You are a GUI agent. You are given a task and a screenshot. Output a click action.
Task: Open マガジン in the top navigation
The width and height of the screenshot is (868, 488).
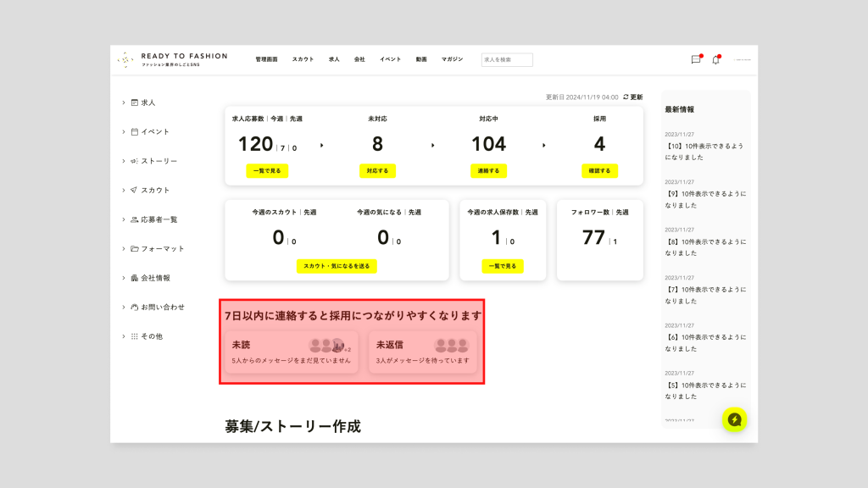(x=452, y=59)
